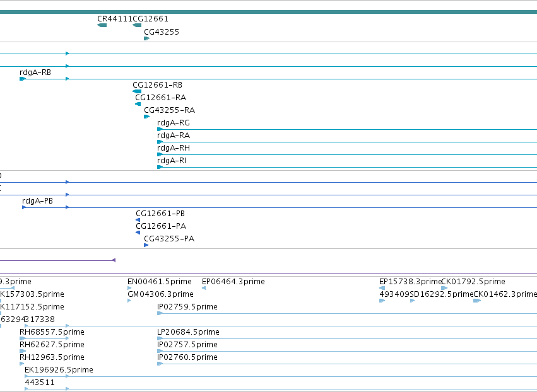Click the 493409 feature label
This screenshot has height=392, width=537.
[x=394, y=294]
